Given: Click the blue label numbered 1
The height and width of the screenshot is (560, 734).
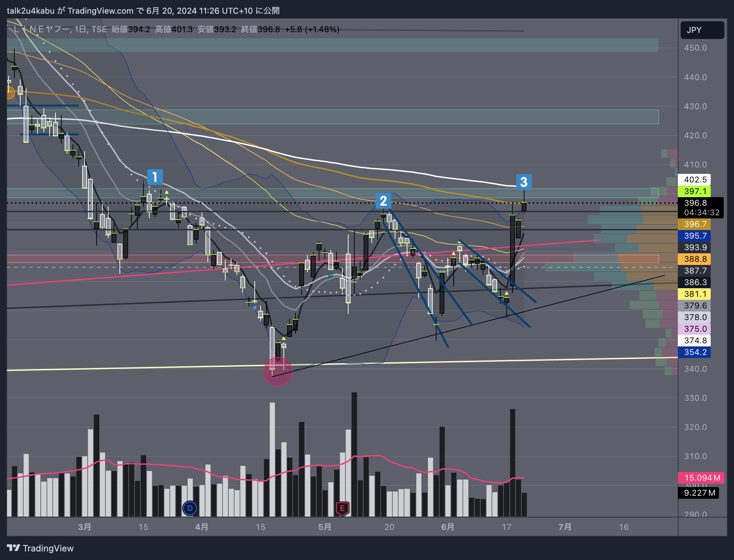Looking at the screenshot, I should coord(155,177).
